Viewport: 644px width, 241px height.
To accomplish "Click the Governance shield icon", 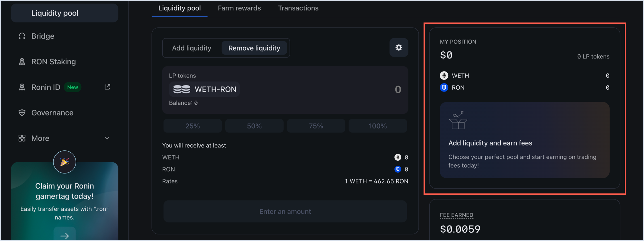I will [22, 113].
